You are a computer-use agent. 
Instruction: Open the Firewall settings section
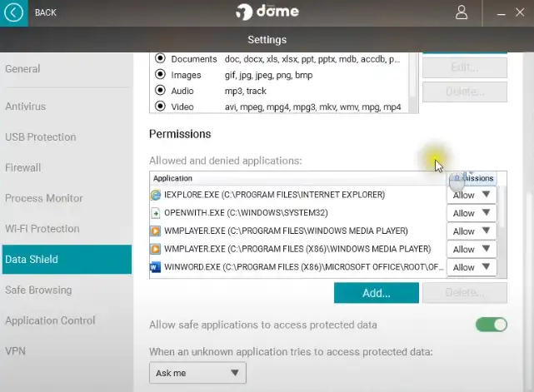(23, 167)
